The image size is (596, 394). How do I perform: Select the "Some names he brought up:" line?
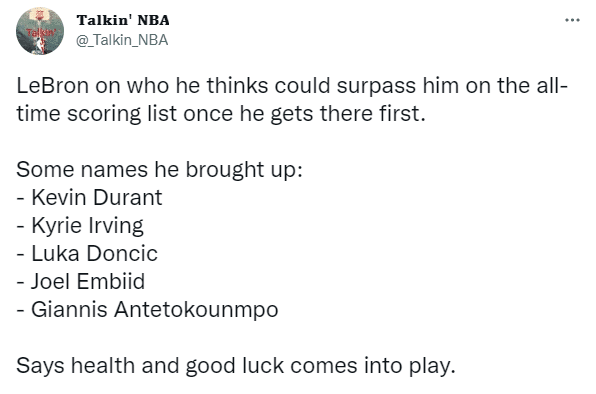(159, 170)
